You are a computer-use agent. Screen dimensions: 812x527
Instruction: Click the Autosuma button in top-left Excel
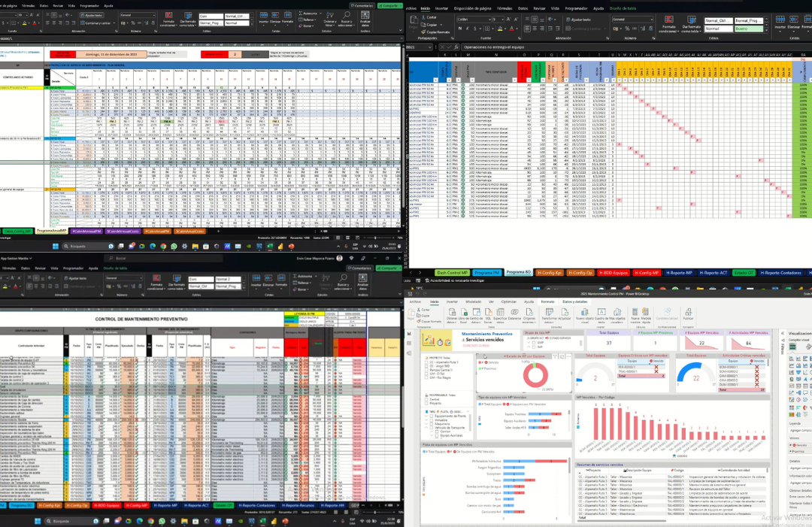point(309,14)
